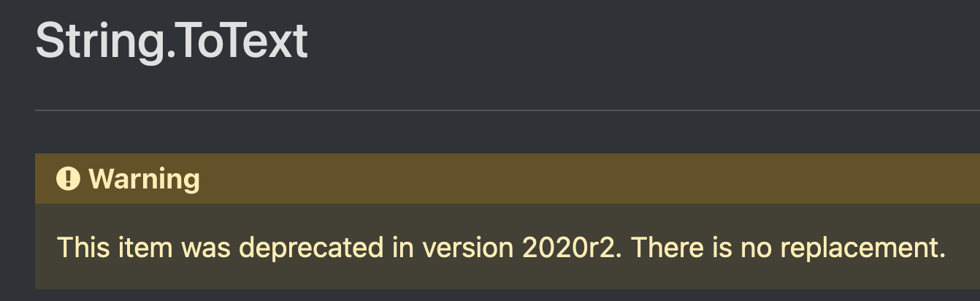The width and height of the screenshot is (980, 301).
Task: Click the 2020r2 version text
Action: [x=571, y=248]
